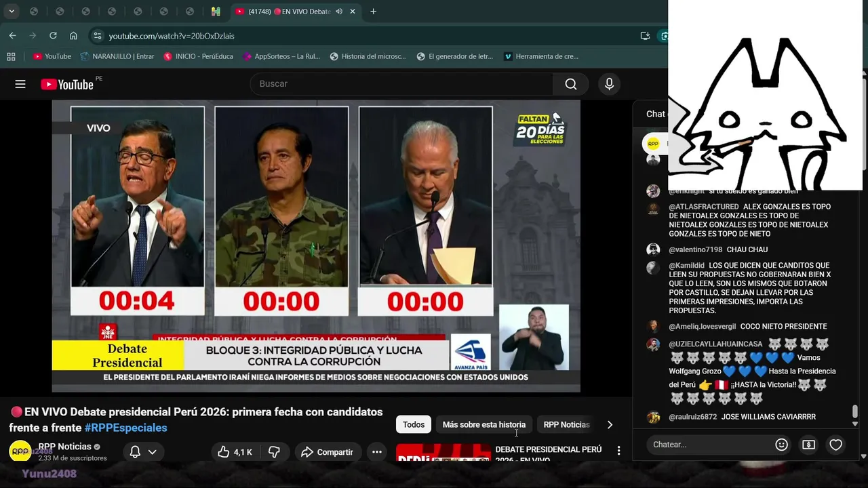Open the @Ameliq.lovesvergil username in chat
The width and height of the screenshot is (868, 488).
[x=702, y=327]
